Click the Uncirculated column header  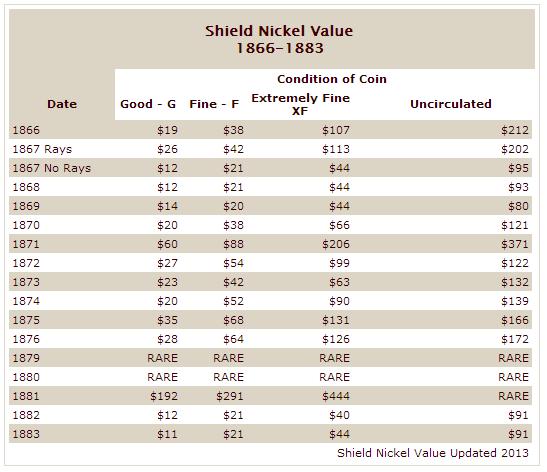click(x=451, y=104)
